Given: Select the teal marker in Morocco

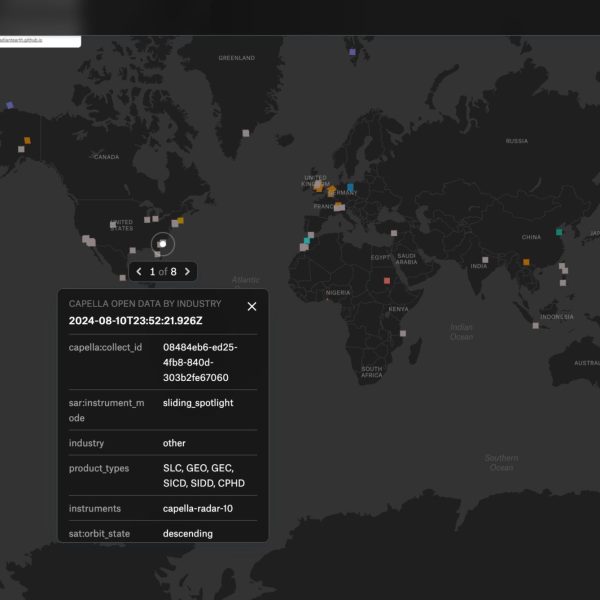Looking at the screenshot, I should point(307,241).
